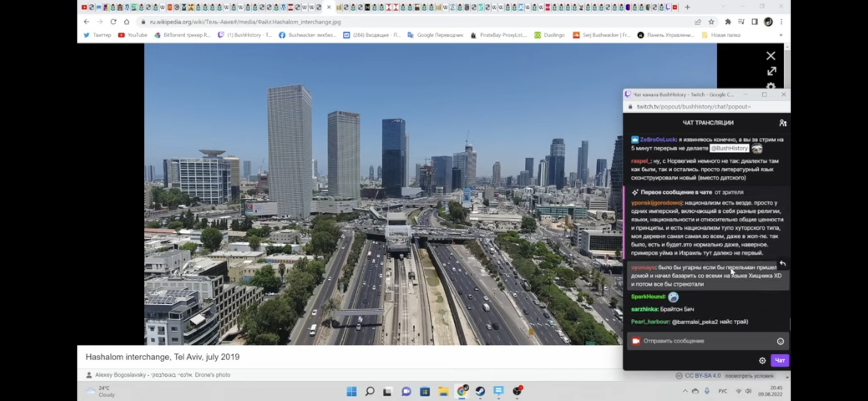The height and width of the screenshot is (401, 868).
Task: Open the BitTorrent tracker bookmark
Action: tap(182, 35)
